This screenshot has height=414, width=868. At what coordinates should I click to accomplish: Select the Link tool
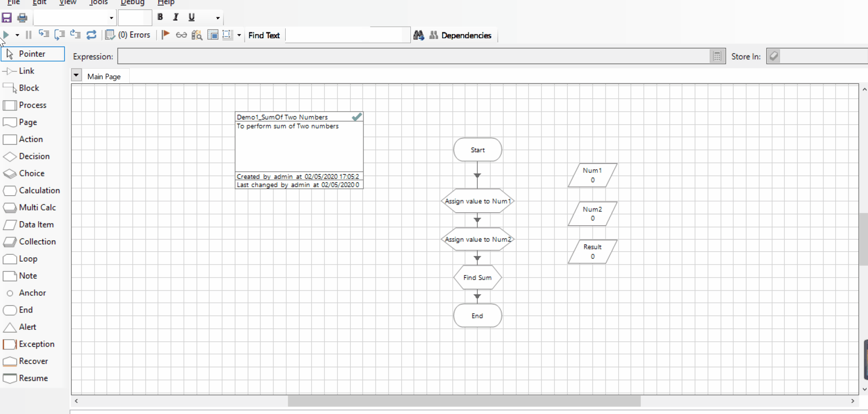pos(19,71)
